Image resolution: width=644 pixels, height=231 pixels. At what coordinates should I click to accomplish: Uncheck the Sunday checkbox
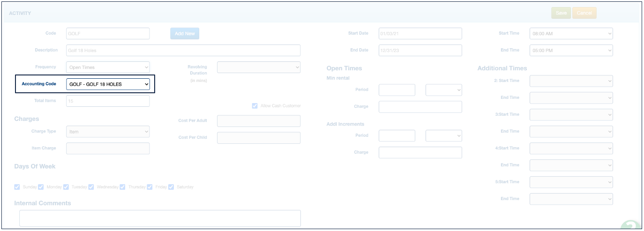click(17, 187)
